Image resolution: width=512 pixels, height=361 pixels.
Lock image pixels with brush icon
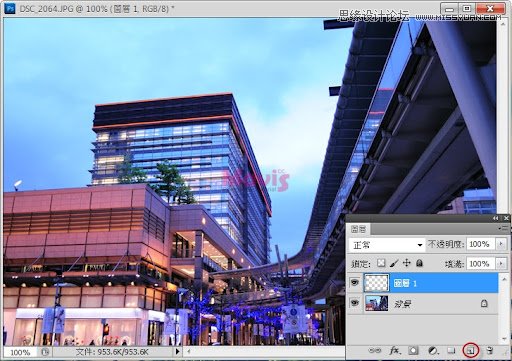tap(394, 263)
